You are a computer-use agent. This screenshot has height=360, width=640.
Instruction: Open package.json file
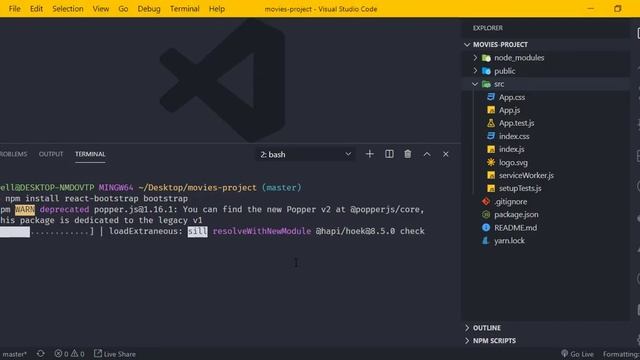point(516,215)
